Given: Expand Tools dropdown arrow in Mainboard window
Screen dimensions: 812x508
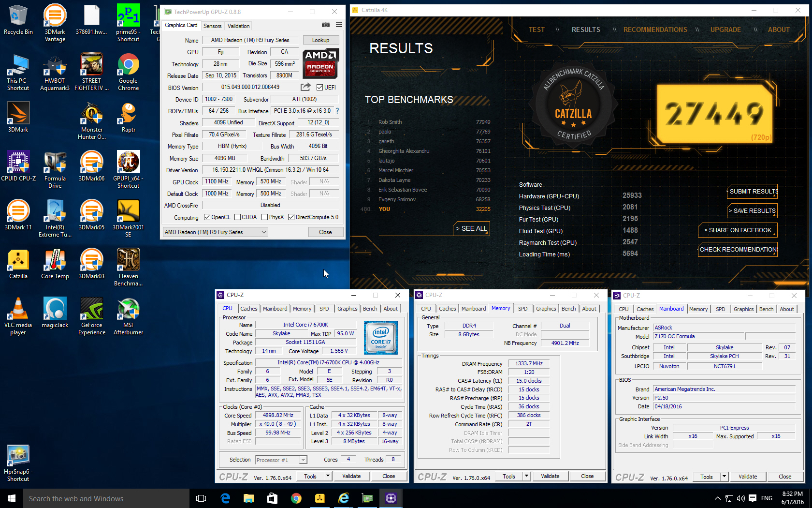Looking at the screenshot, I should pyautogui.click(x=724, y=477).
